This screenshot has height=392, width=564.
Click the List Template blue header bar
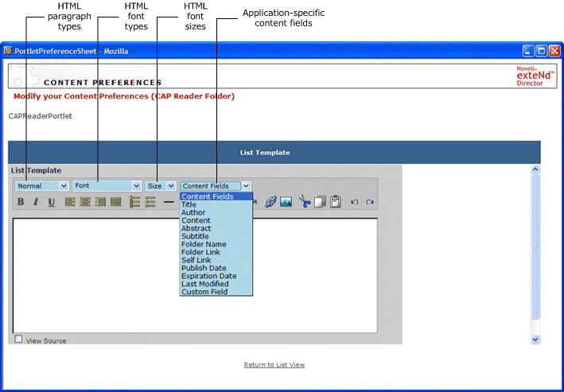(274, 153)
